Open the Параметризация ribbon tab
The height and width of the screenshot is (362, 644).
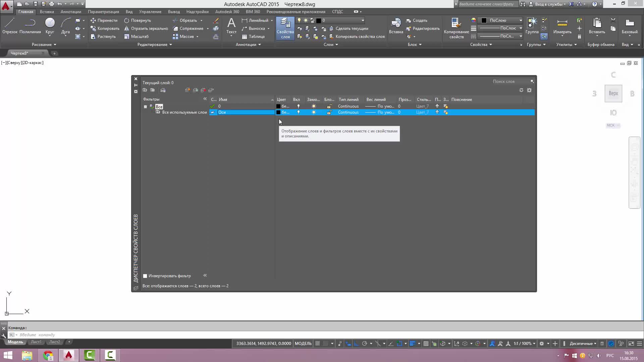(x=103, y=12)
